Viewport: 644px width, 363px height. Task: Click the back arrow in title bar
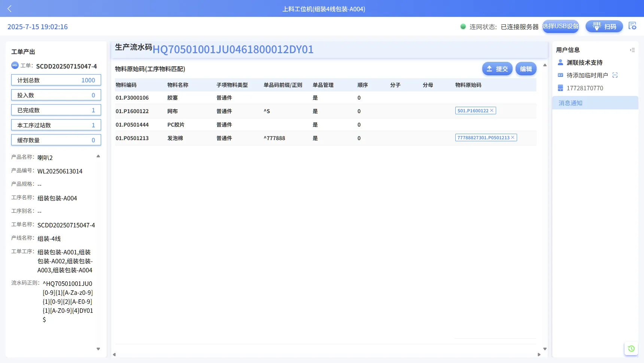point(10,9)
